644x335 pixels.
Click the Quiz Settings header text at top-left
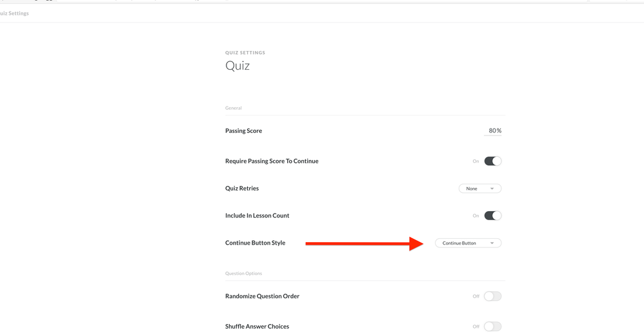click(x=15, y=13)
